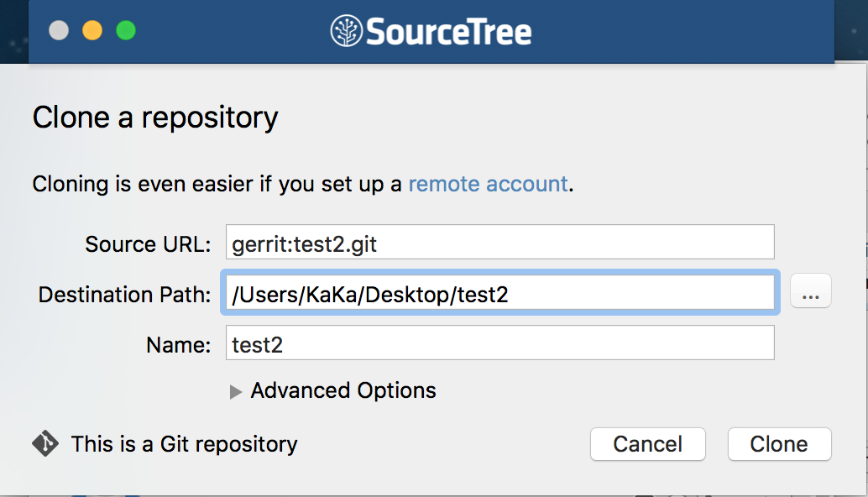Click the 'Destination Path:' label
This screenshot has height=497, width=868.
click(124, 295)
